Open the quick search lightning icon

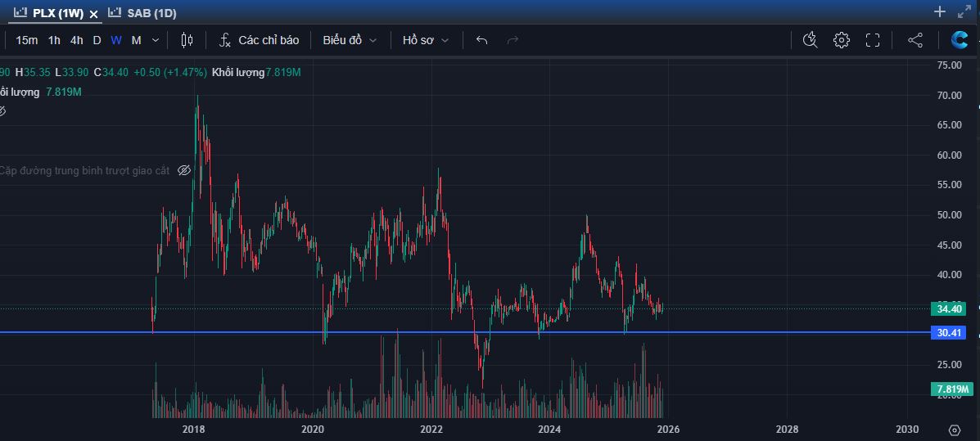pos(810,40)
